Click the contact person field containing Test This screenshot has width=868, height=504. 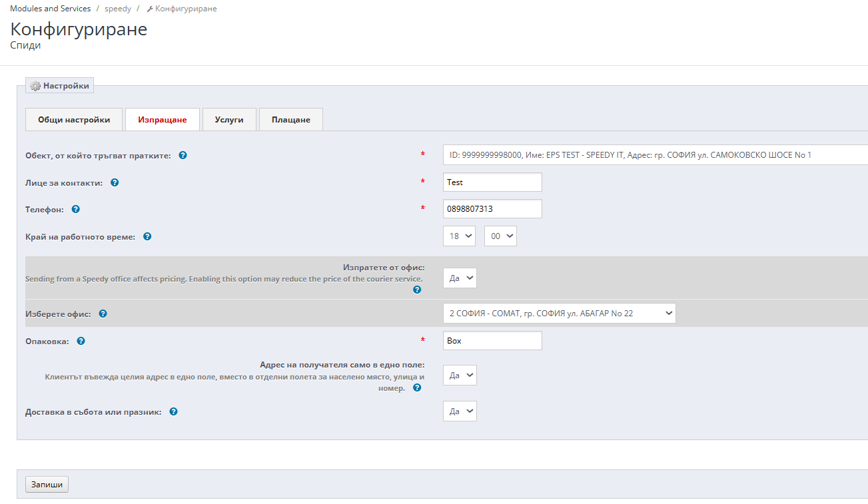coord(493,182)
